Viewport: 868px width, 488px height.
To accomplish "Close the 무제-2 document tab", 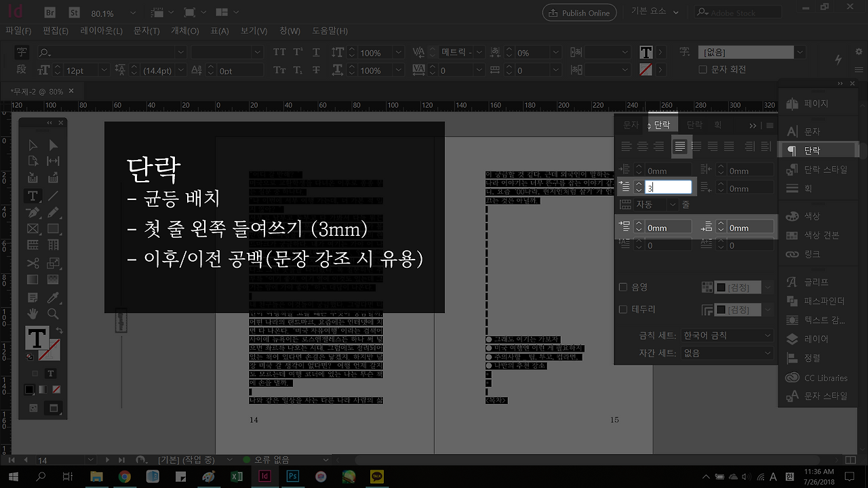I will point(71,91).
